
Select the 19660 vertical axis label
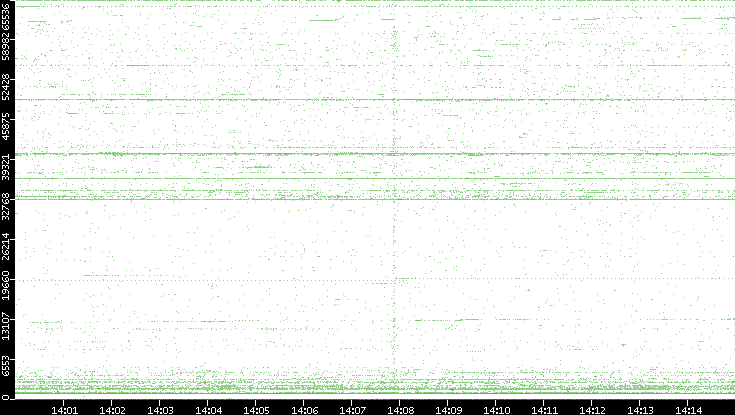pyautogui.click(x=7, y=284)
